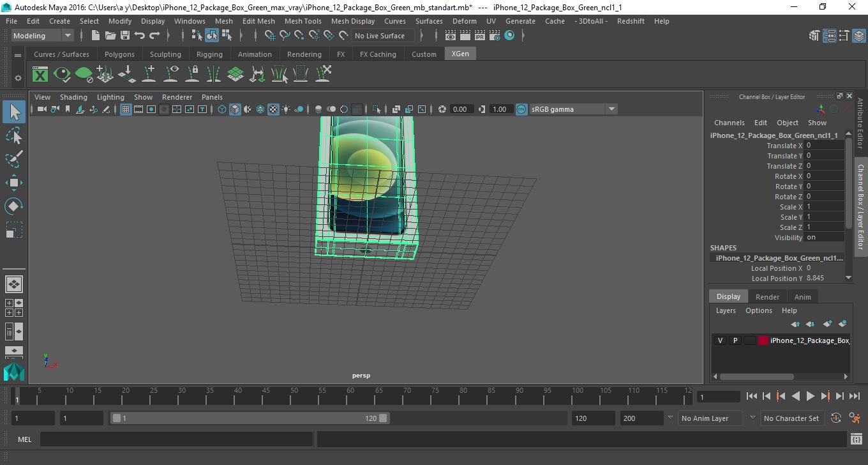Open the Render tab in layer editor
Viewport: 868px width, 465px height.
767,297
